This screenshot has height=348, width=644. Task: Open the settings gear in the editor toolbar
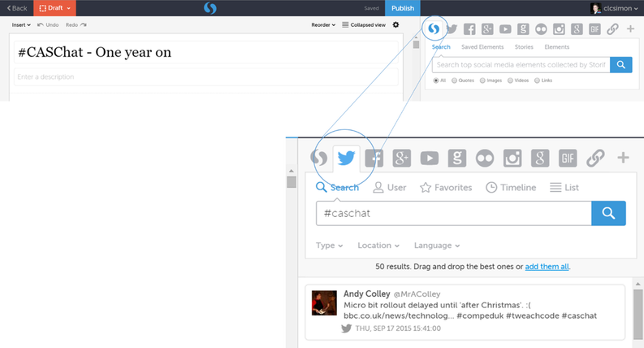pos(395,25)
